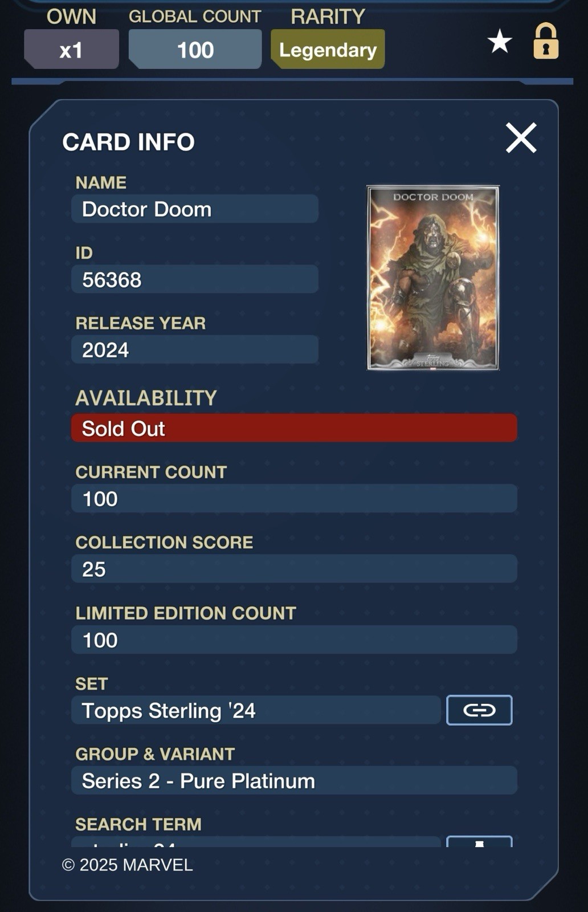Select the Current Count field
The image size is (588, 912).
coord(294,499)
